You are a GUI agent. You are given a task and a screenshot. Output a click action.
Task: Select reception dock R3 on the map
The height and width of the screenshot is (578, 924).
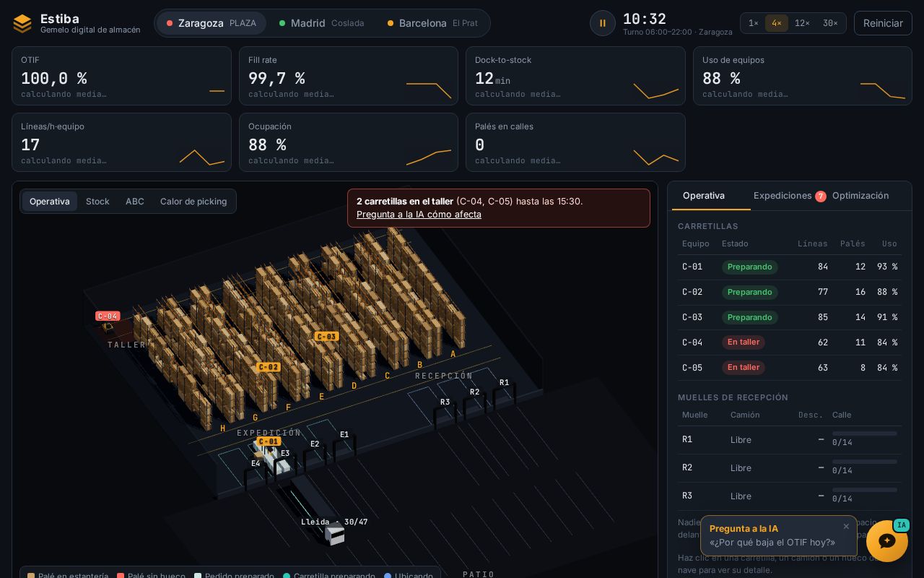tap(445, 402)
